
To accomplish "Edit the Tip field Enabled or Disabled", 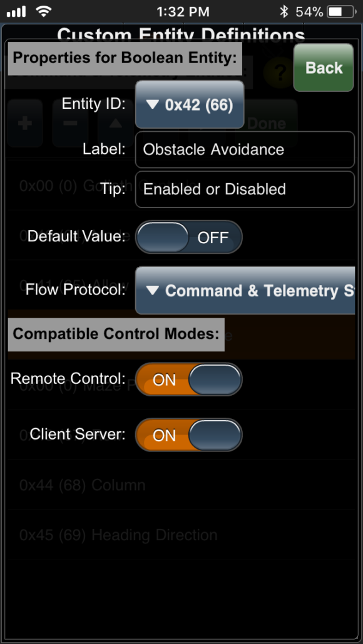I will click(x=245, y=189).
